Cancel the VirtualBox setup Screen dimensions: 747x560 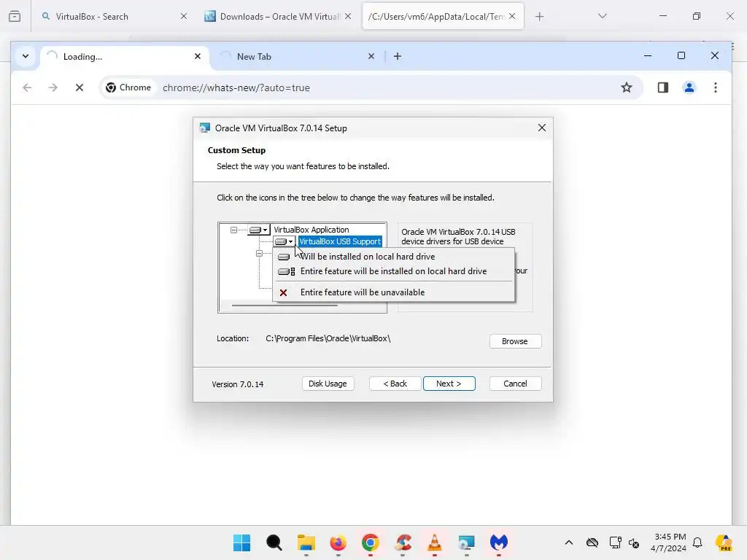click(x=515, y=384)
